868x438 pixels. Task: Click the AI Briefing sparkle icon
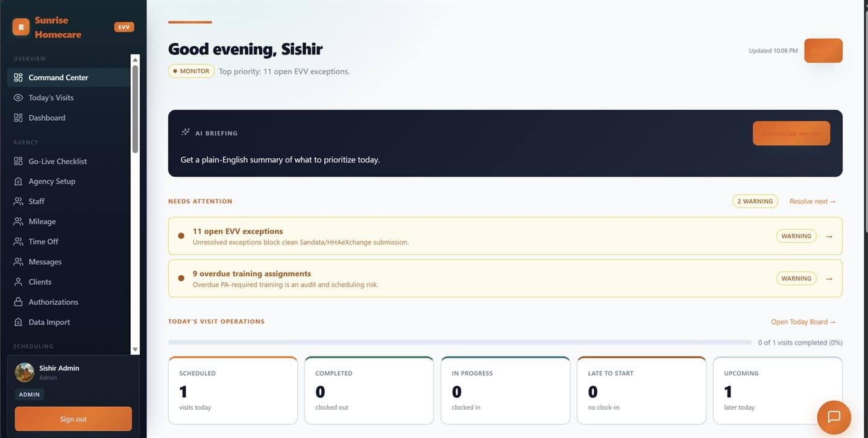pyautogui.click(x=186, y=132)
